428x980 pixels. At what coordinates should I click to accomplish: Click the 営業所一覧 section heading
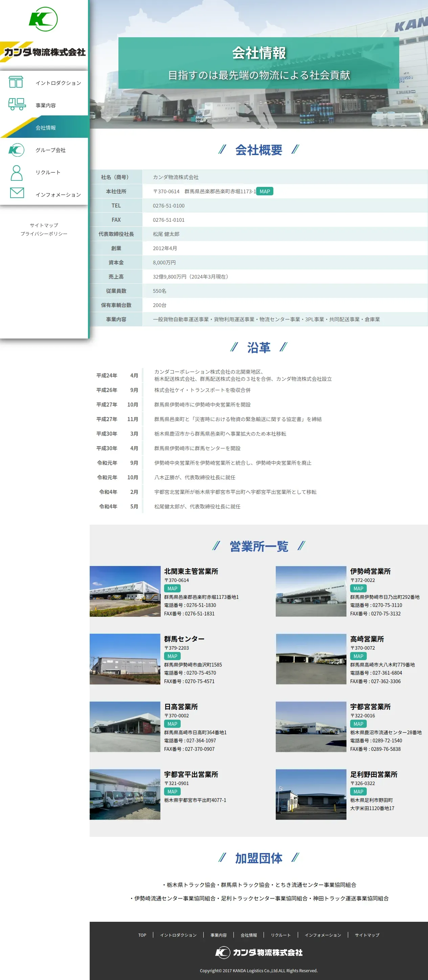(258, 546)
